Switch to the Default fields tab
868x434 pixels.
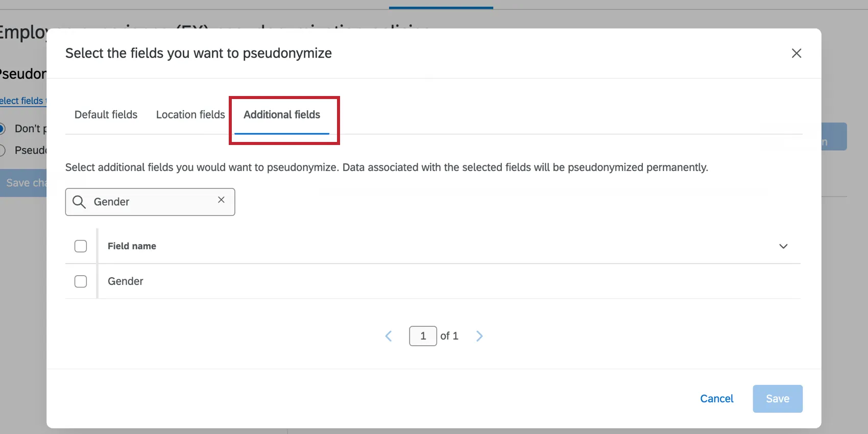pos(105,114)
